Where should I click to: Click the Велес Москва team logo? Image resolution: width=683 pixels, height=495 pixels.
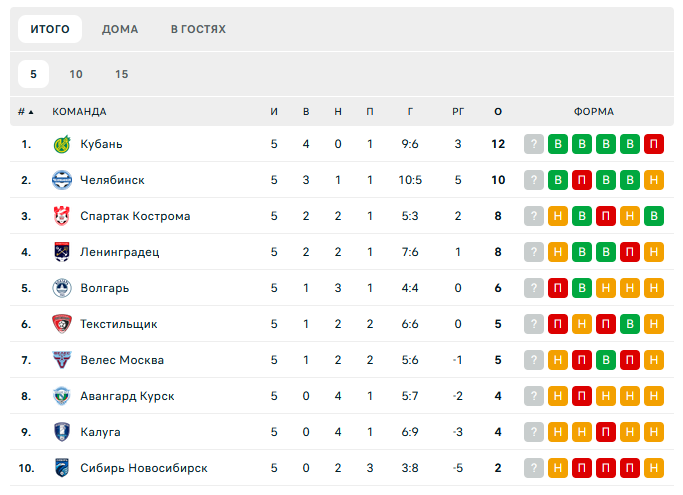point(61,360)
